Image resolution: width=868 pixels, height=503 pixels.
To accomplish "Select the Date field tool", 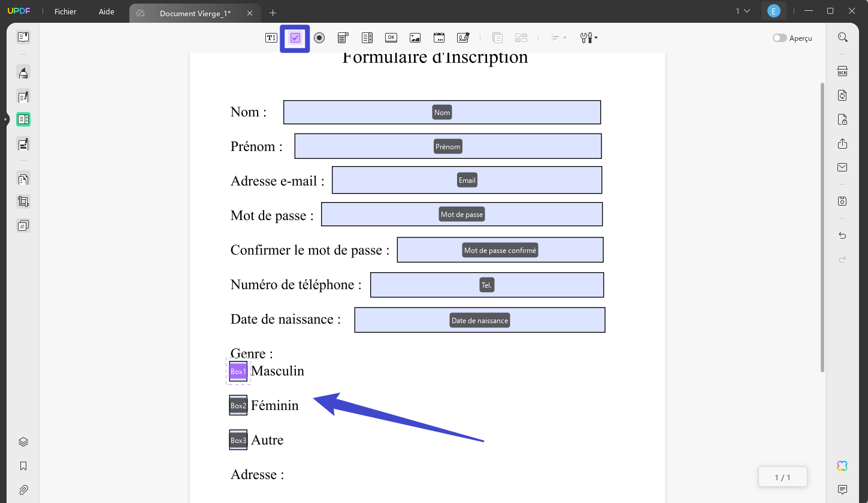I will click(x=439, y=37).
